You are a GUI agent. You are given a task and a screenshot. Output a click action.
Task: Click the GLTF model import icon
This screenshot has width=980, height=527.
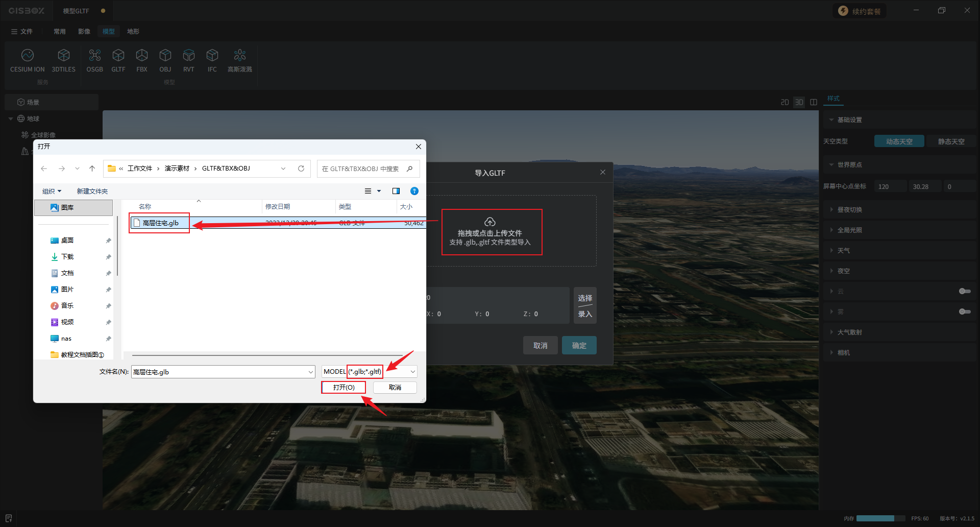click(118, 60)
